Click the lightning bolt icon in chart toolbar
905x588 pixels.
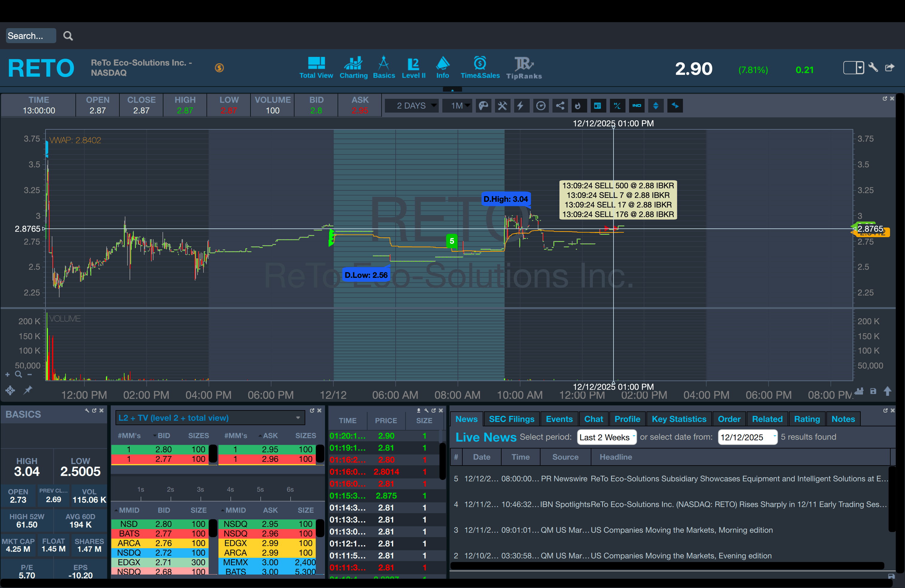click(x=521, y=106)
